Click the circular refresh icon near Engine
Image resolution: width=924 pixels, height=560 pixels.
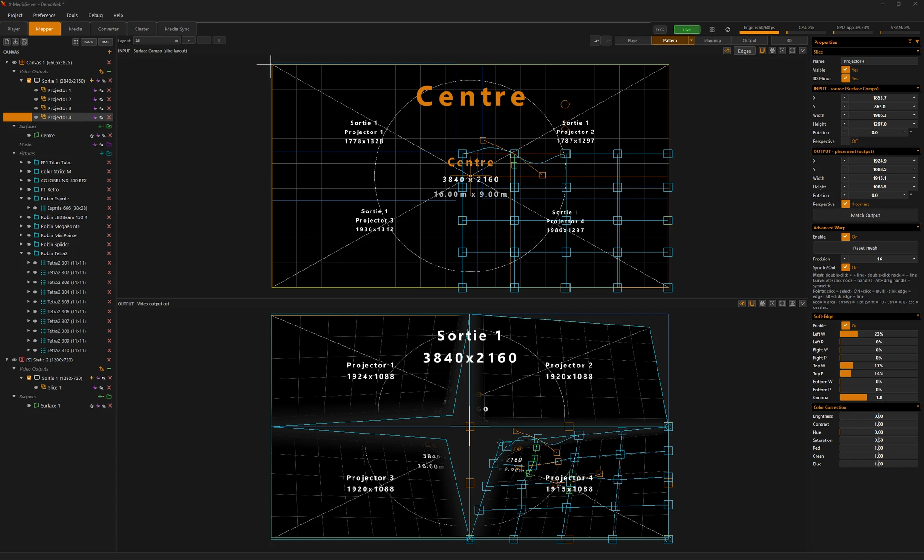pos(728,30)
